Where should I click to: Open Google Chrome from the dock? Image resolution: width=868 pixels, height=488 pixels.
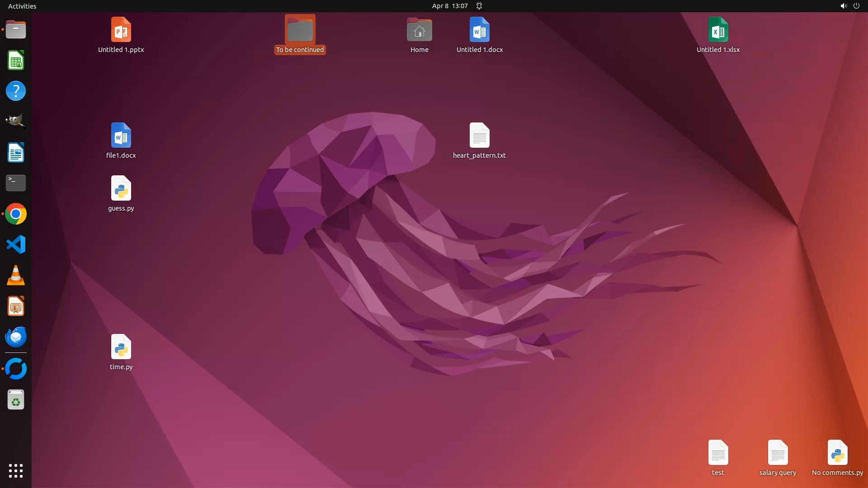coord(16,214)
